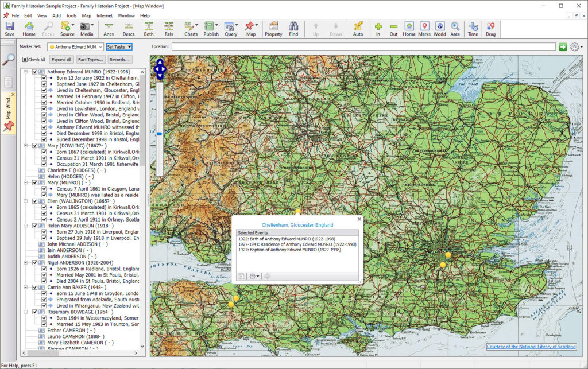The height and width of the screenshot is (369, 588).
Task: Open the Marker Set dropdown
Action: tap(75, 47)
